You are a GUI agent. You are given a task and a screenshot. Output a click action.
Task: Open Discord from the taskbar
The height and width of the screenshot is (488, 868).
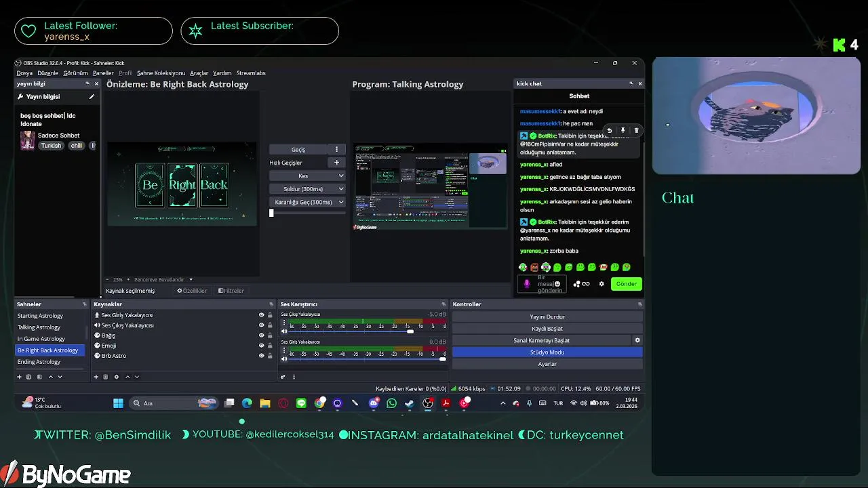point(374,403)
